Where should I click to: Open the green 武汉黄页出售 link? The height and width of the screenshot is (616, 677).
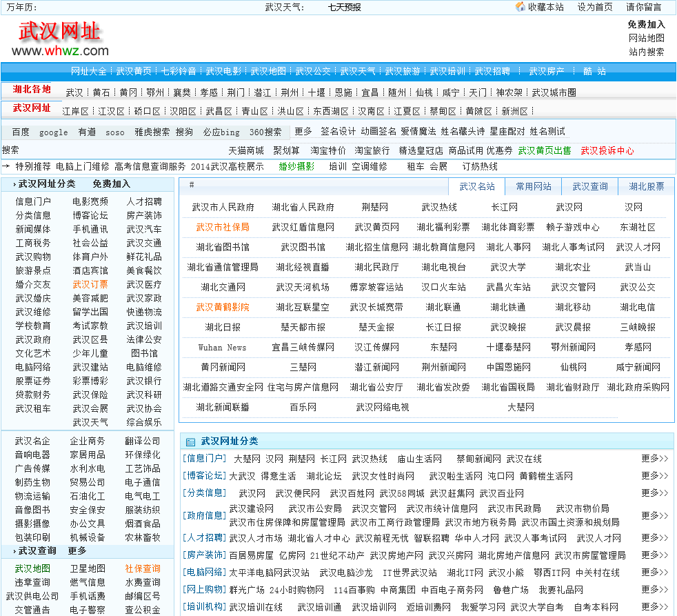[x=545, y=151]
